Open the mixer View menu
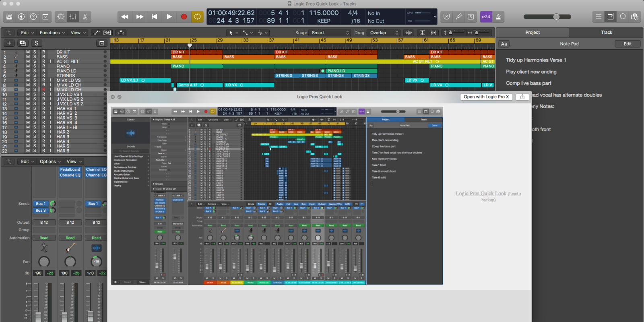Screen dimensions: 644x322 (74, 161)
